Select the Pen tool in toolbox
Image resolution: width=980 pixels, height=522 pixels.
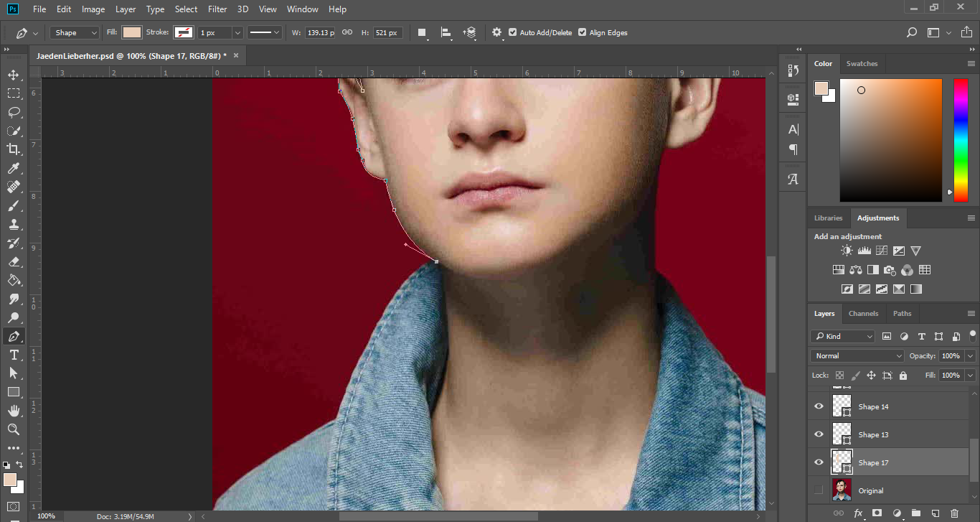(14, 336)
